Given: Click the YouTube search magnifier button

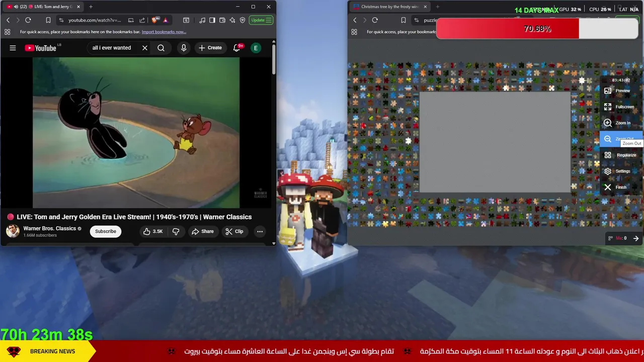Looking at the screenshot, I should point(161,48).
